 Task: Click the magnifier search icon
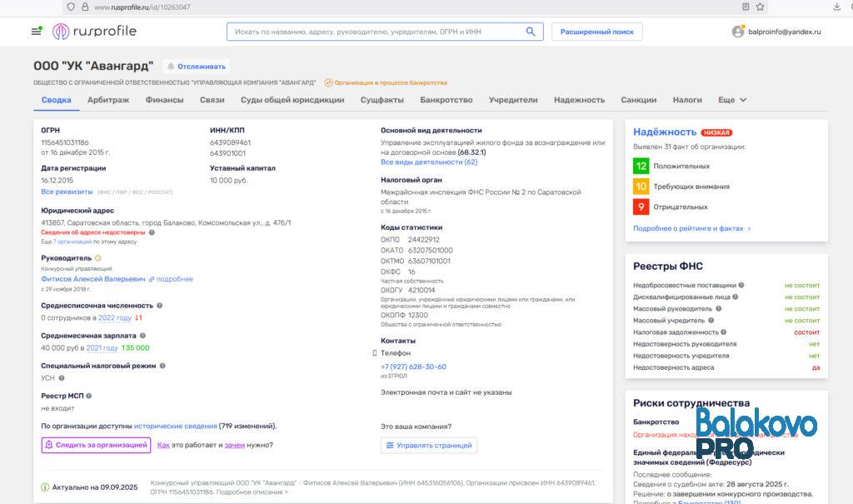[x=531, y=32]
